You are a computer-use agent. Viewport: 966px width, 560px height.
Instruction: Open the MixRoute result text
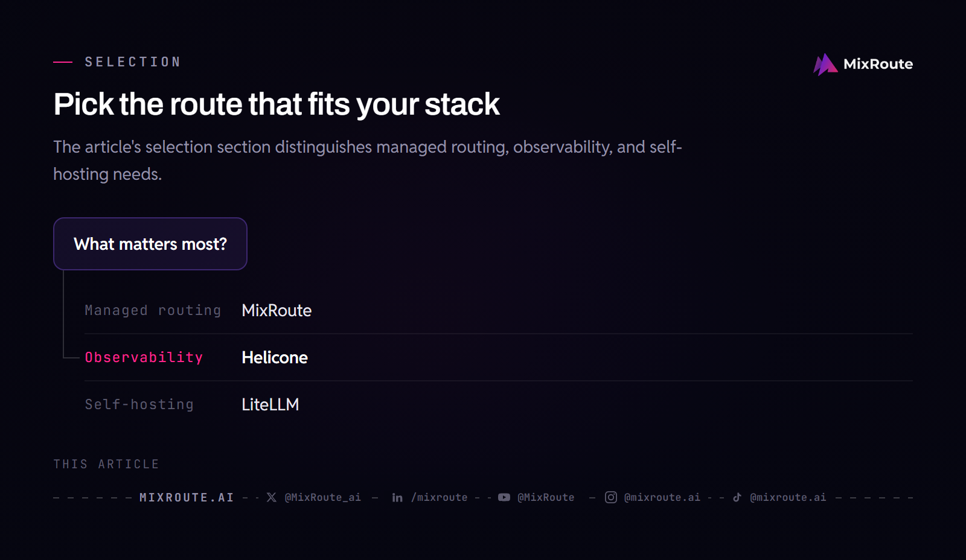coord(277,310)
